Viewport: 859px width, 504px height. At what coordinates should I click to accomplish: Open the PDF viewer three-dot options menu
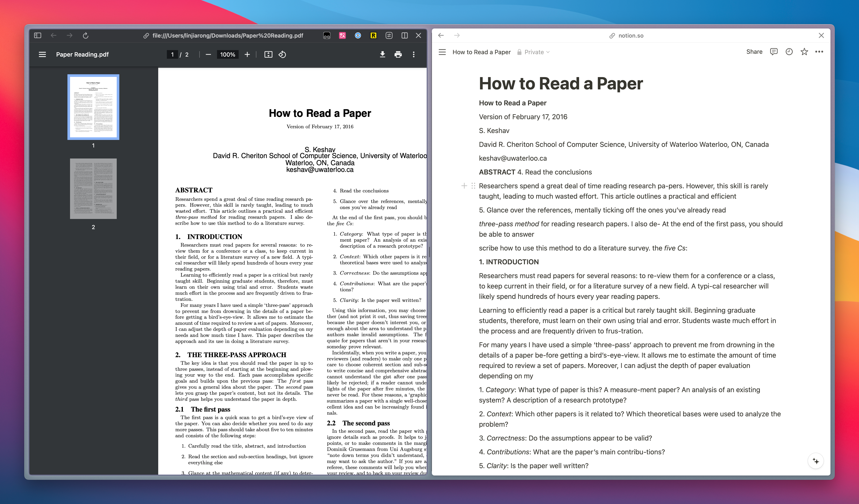[x=414, y=54]
